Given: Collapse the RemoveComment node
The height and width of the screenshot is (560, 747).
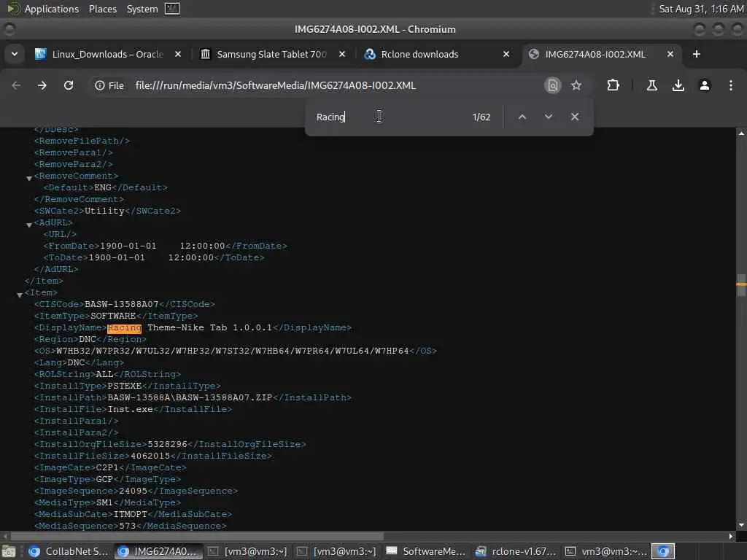Looking at the screenshot, I should (x=29, y=178).
